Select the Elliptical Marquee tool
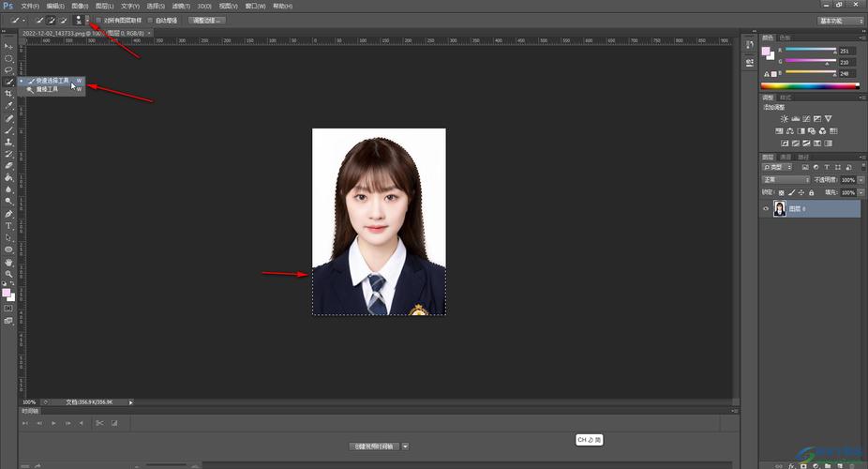This screenshot has height=469, width=868. 8,58
